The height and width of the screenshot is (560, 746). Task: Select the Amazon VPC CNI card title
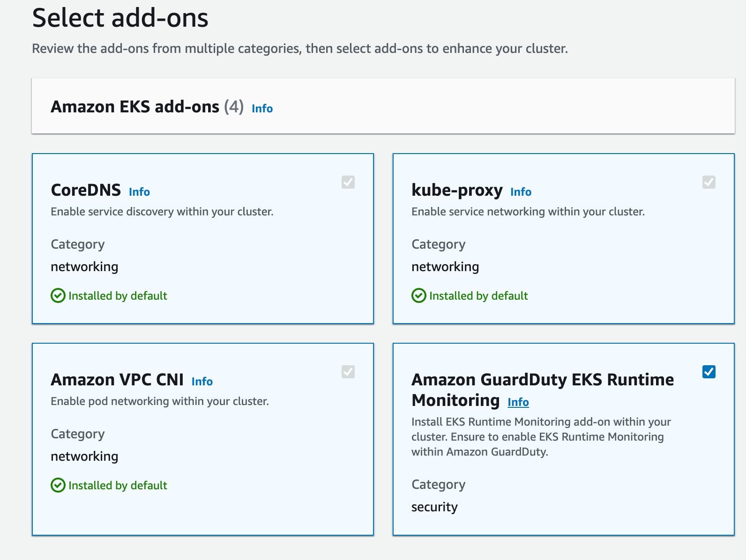pos(117,380)
